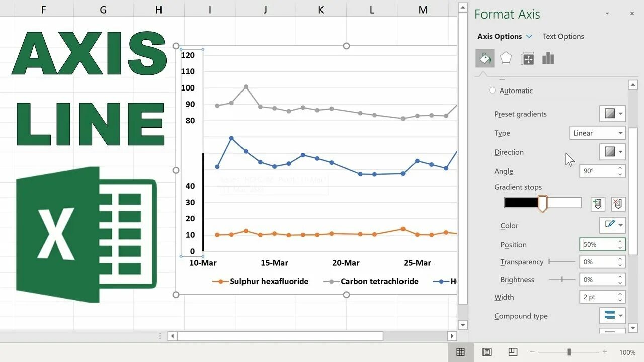Click the chart left middle handle
Image resolution: width=644 pixels, height=362 pixels.
click(176, 170)
